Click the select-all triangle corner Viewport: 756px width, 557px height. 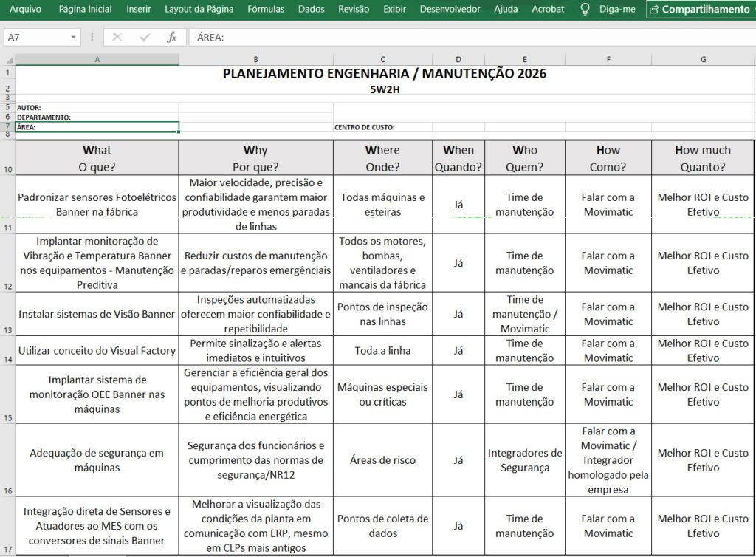pyautogui.click(x=8, y=60)
